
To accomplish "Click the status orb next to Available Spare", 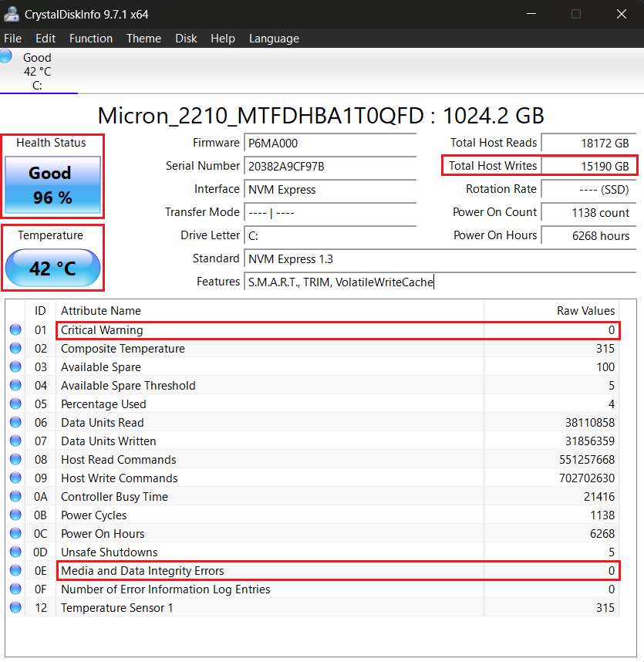I will pos(15,367).
